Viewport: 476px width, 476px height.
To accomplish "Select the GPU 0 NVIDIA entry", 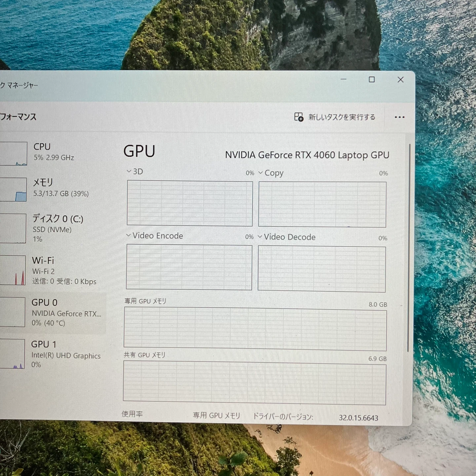I will 53,312.
